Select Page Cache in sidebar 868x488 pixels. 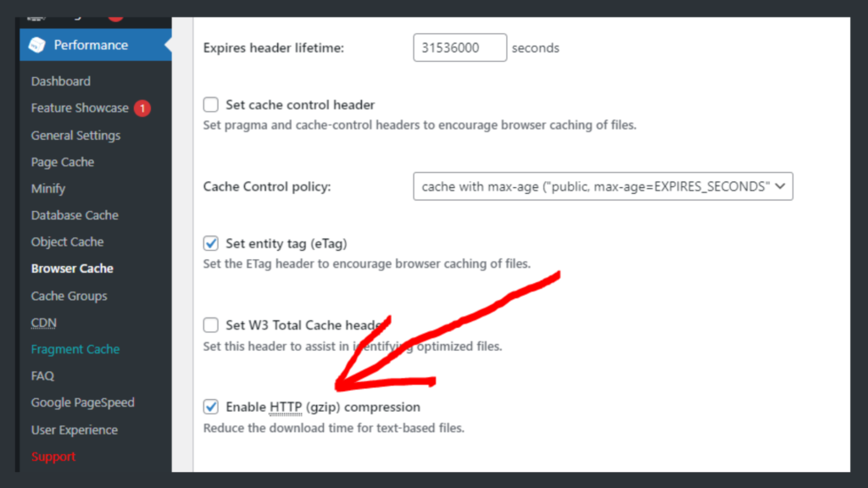point(63,162)
